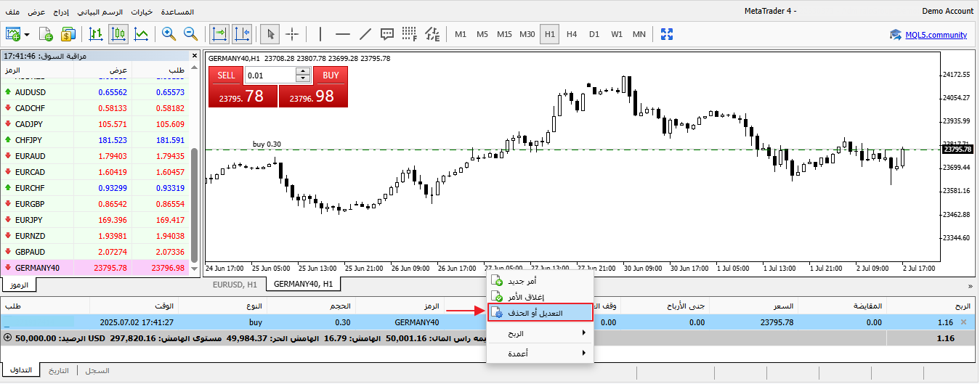Switch to D1 daily timeframe

point(594,34)
